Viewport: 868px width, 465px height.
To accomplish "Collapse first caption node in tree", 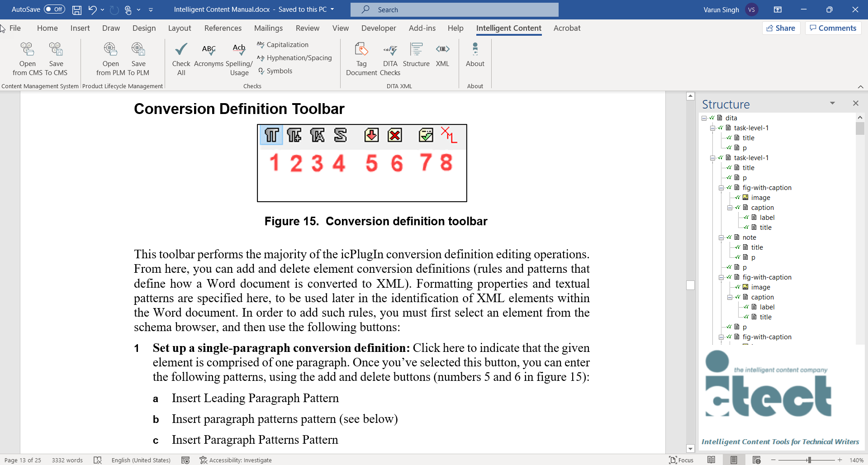I will tap(730, 208).
